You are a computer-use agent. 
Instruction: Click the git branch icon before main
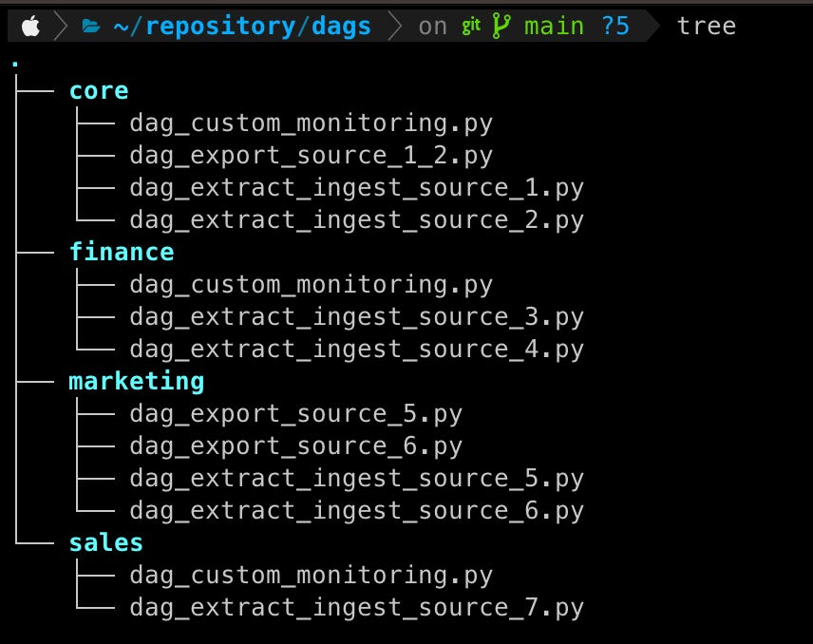(501, 26)
